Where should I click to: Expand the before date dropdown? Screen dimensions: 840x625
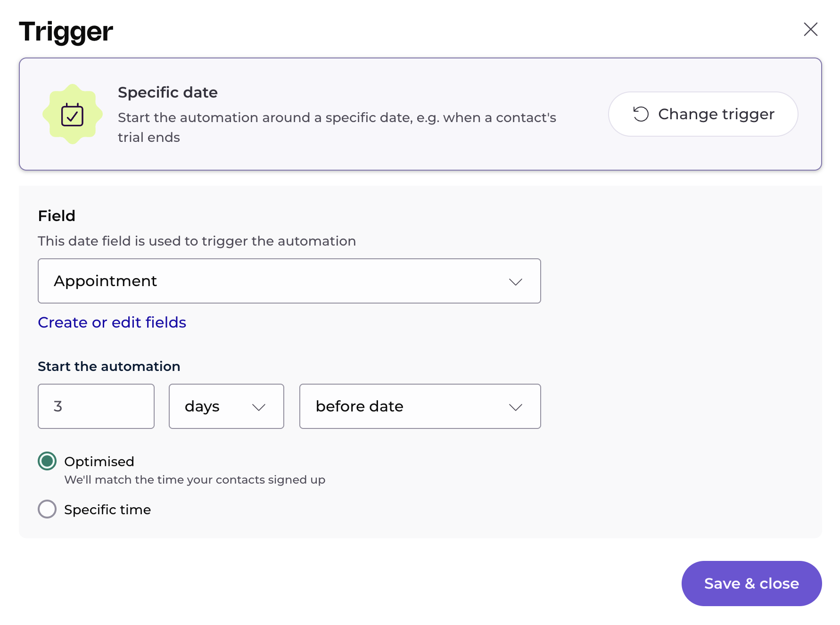point(420,406)
